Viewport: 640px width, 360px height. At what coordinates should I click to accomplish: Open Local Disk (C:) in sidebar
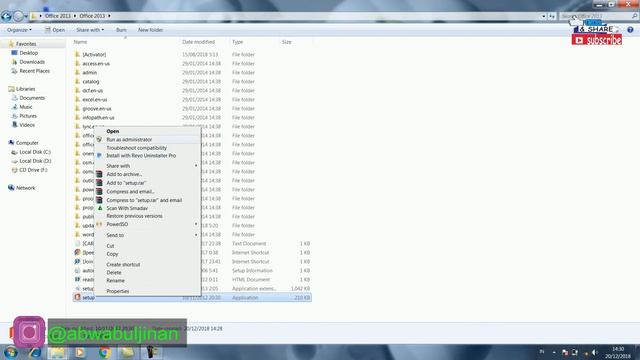coord(35,152)
